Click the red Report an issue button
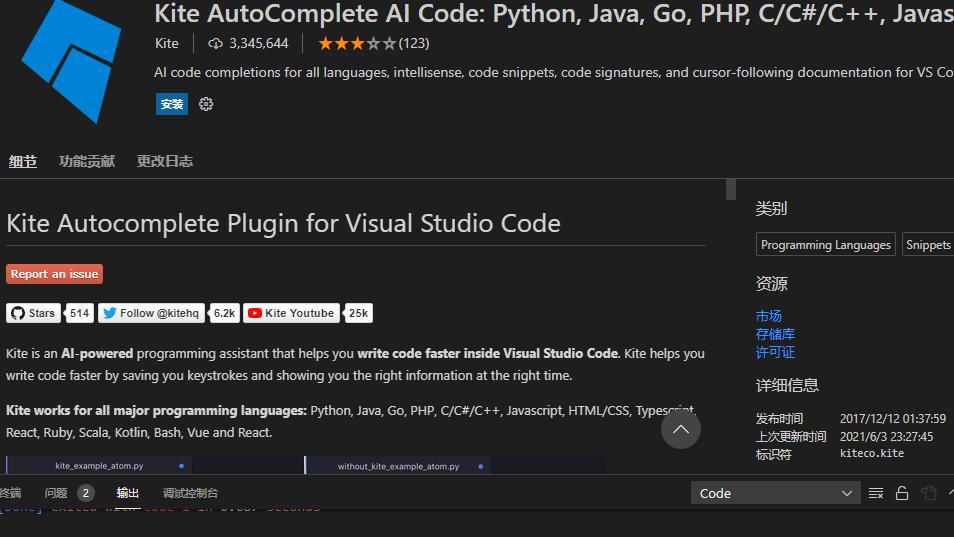The height and width of the screenshot is (537, 954). click(x=55, y=274)
